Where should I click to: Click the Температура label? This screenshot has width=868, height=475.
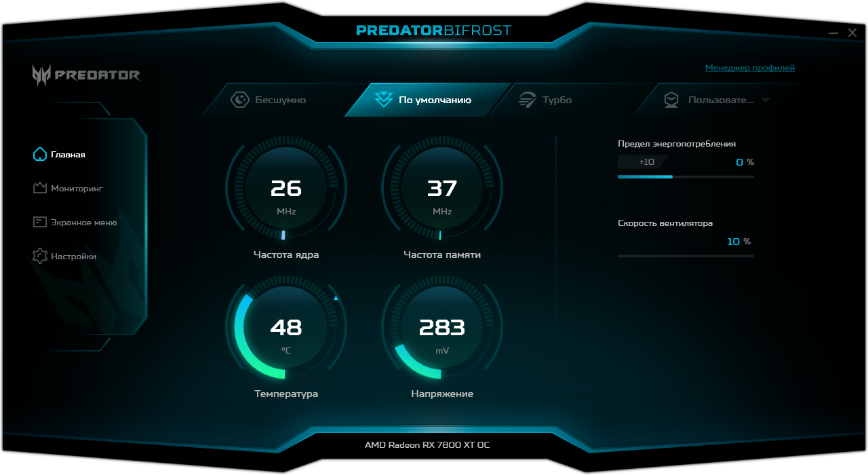(x=286, y=394)
